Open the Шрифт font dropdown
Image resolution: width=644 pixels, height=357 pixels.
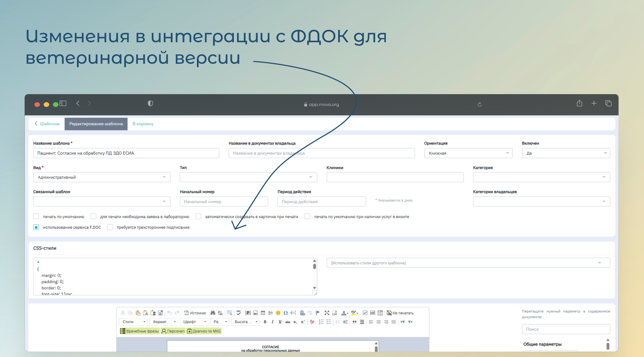194,322
